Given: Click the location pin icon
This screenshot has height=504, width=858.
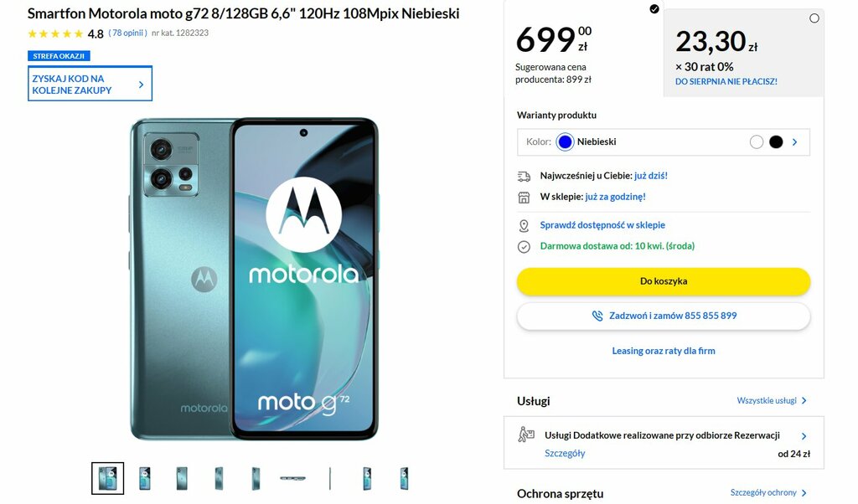Looking at the screenshot, I should pyautogui.click(x=524, y=226).
